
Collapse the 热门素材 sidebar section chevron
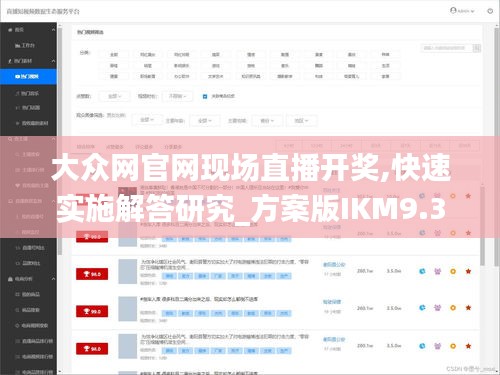click(x=53, y=61)
